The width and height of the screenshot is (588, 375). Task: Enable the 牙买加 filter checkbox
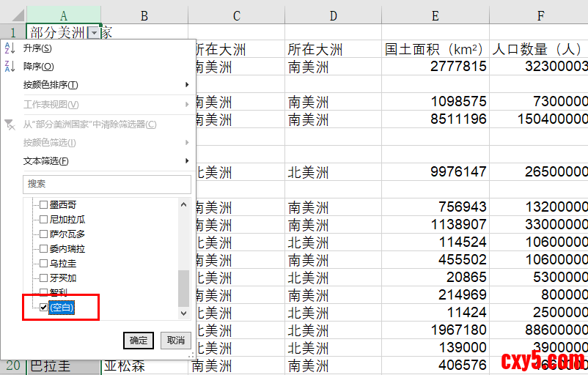(43, 278)
